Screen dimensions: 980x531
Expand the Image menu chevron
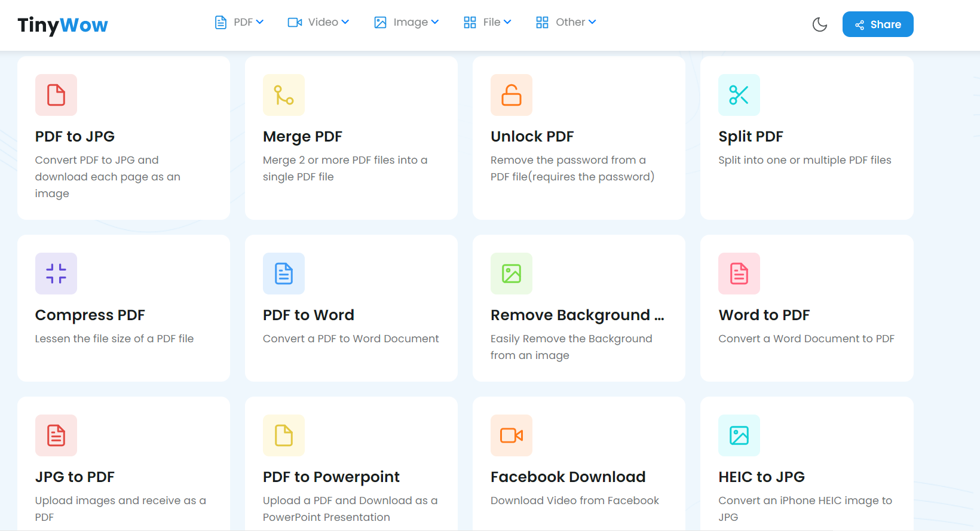(435, 22)
